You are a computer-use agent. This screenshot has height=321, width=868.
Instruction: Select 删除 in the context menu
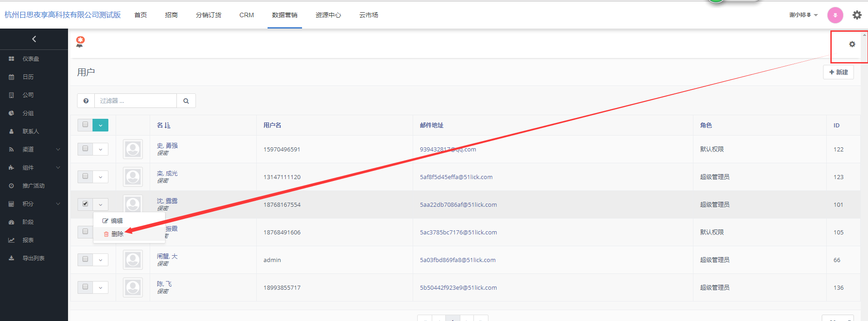tap(117, 234)
